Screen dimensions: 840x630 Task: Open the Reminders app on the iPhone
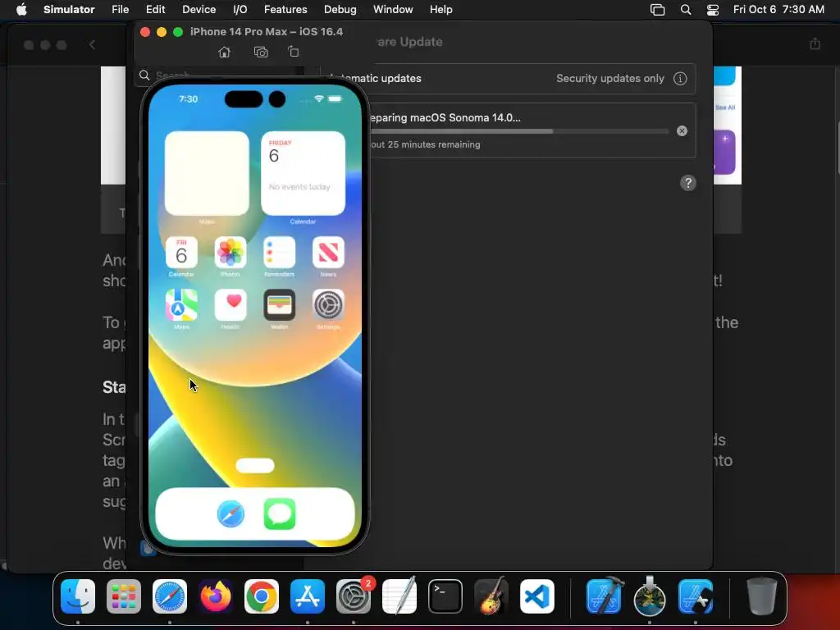click(x=279, y=253)
